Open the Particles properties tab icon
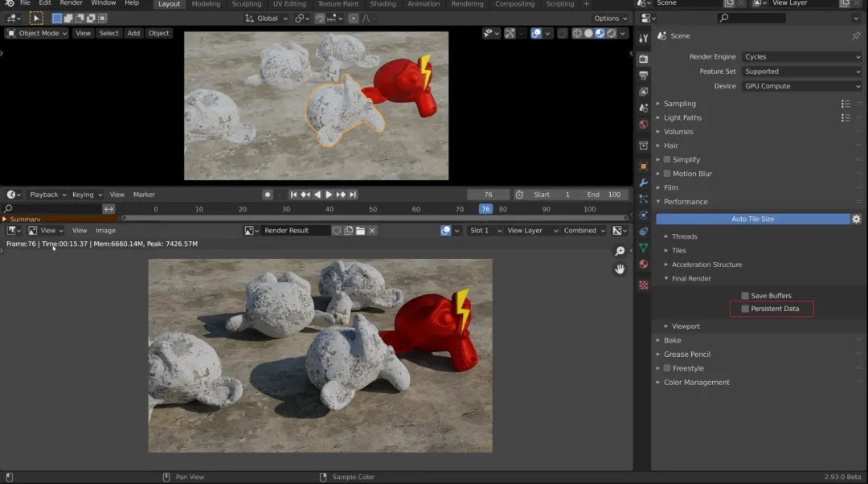This screenshot has width=868, height=484. tap(643, 199)
